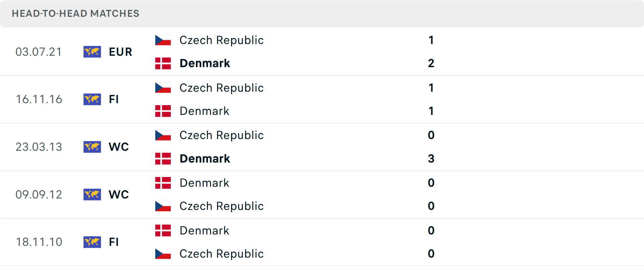Click Denmark flag in the 09.09.12 match
Viewport: 644px width, 266px height.
163,183
